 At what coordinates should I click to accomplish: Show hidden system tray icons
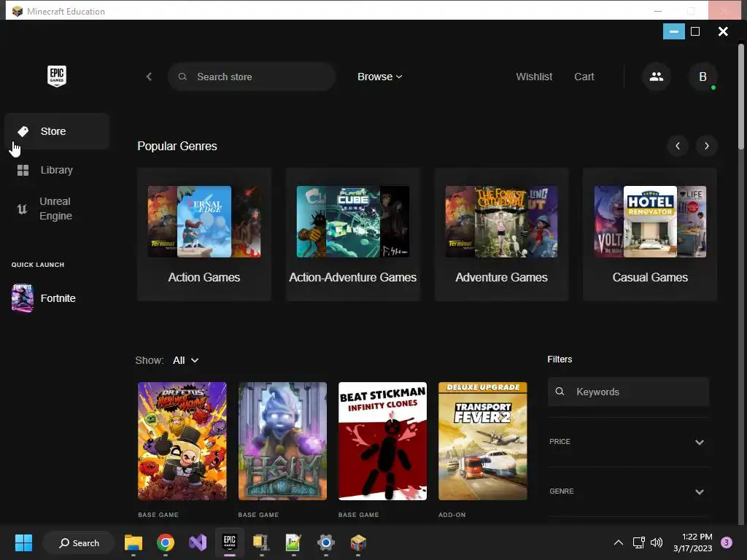pyautogui.click(x=619, y=542)
